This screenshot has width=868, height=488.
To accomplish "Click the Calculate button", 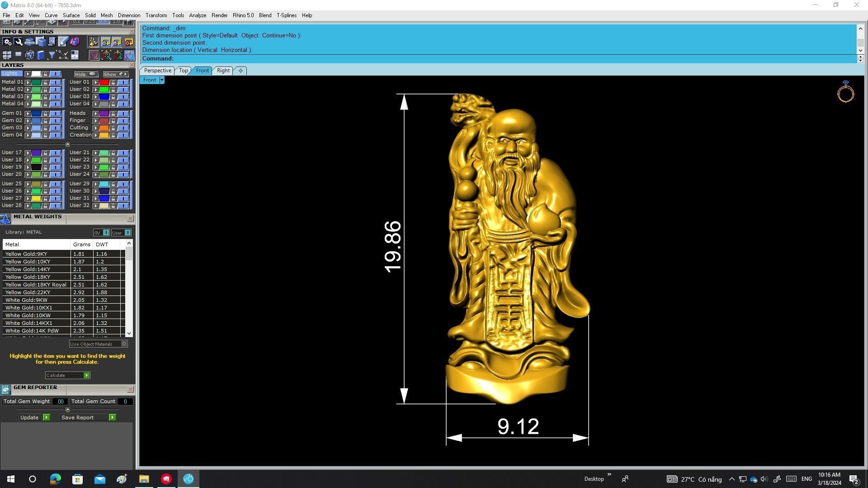I will click(x=67, y=375).
